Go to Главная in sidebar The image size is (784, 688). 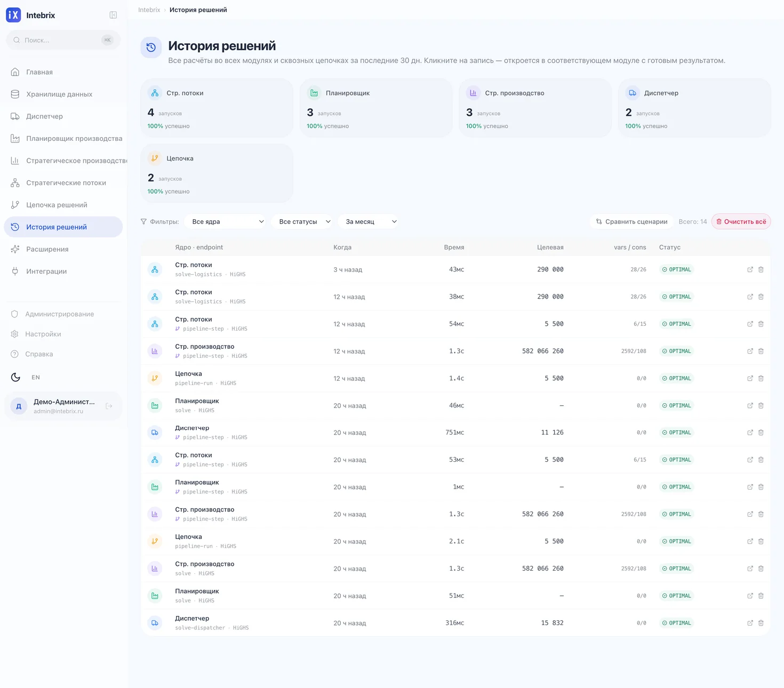click(x=63, y=72)
